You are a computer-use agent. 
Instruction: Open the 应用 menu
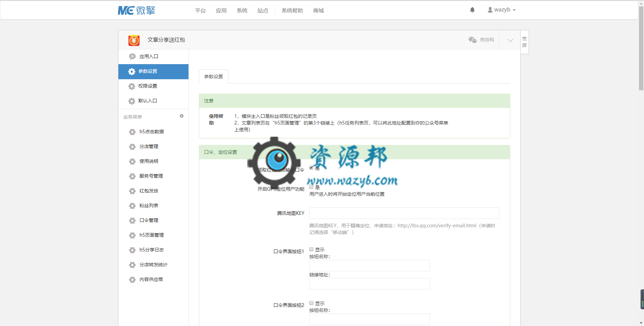coord(221,11)
